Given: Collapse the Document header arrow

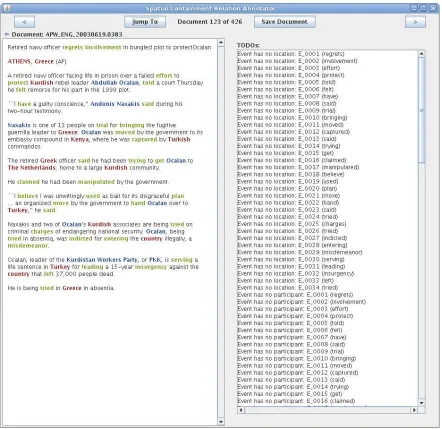Looking at the screenshot, I should click(7, 34).
